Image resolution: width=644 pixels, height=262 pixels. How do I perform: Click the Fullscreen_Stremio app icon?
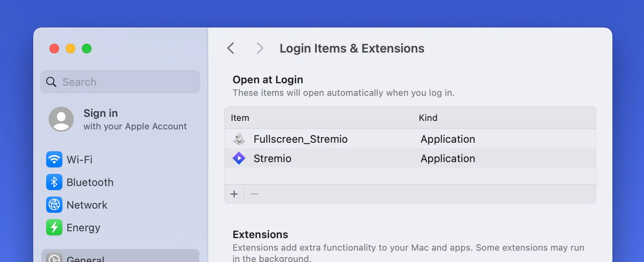(239, 139)
